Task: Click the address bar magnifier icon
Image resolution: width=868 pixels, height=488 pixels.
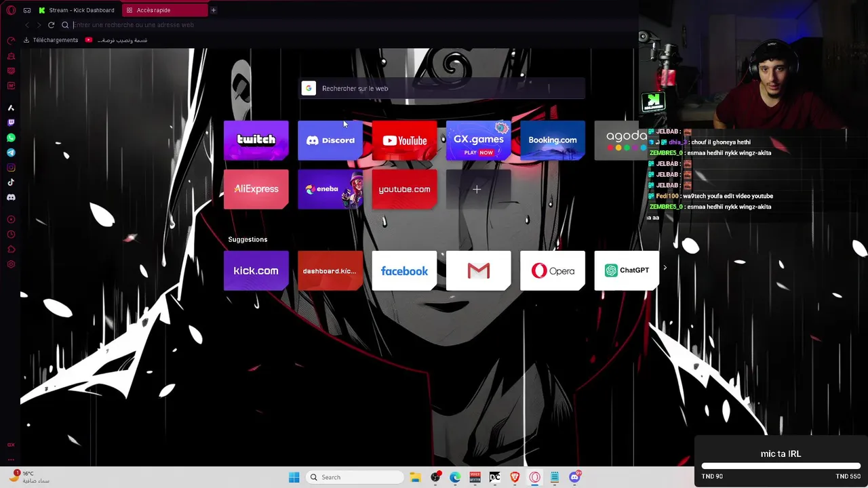Action: 65,25
